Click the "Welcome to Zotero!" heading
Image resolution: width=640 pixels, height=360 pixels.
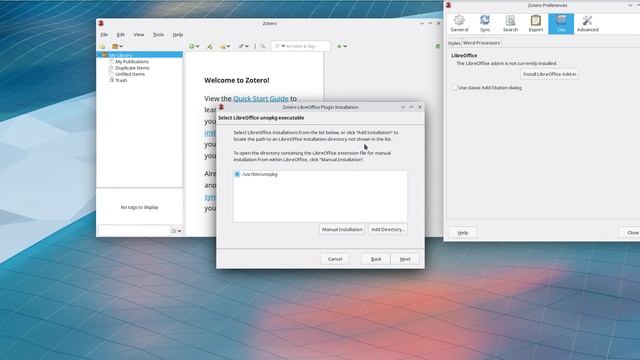[x=237, y=80]
